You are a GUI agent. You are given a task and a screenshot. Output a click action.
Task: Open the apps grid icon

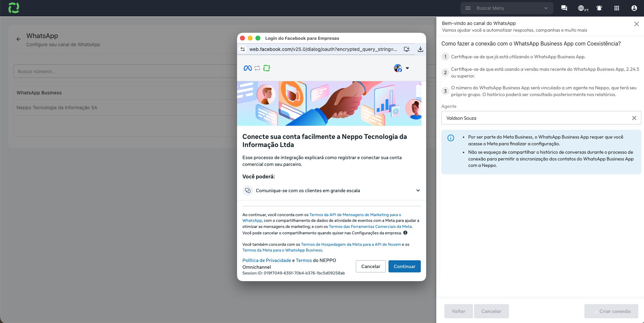tap(617, 8)
